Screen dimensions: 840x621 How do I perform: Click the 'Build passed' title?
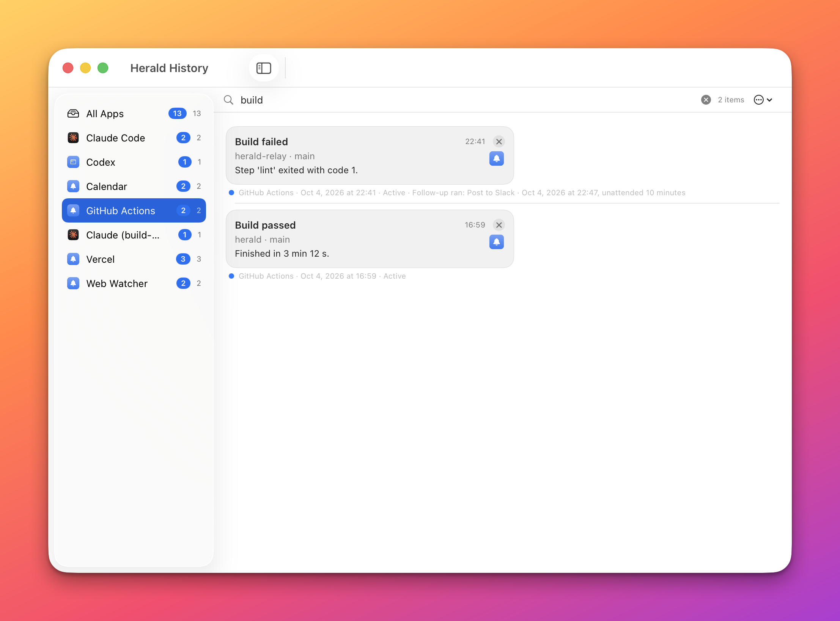click(265, 225)
